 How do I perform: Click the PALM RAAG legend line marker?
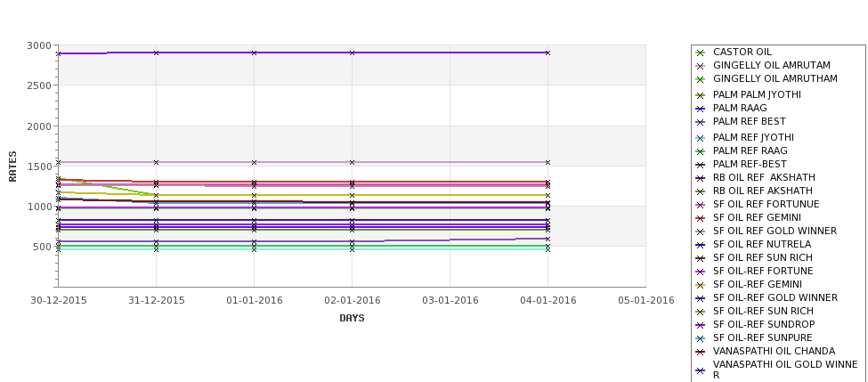click(700, 109)
